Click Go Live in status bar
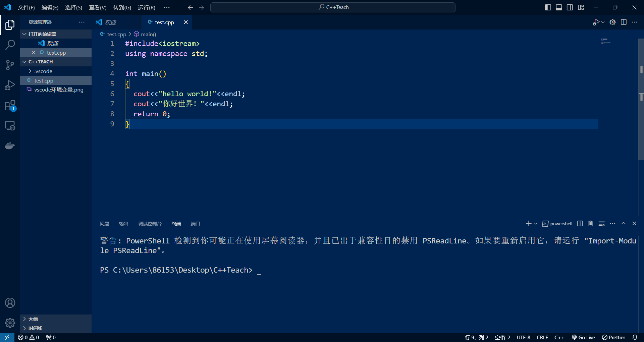 (x=583, y=337)
